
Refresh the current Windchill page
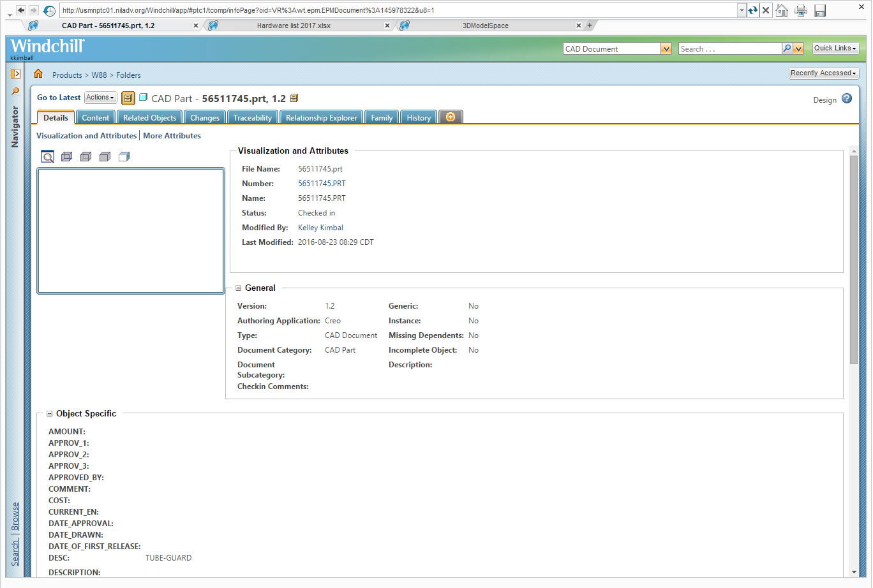pyautogui.click(x=753, y=10)
